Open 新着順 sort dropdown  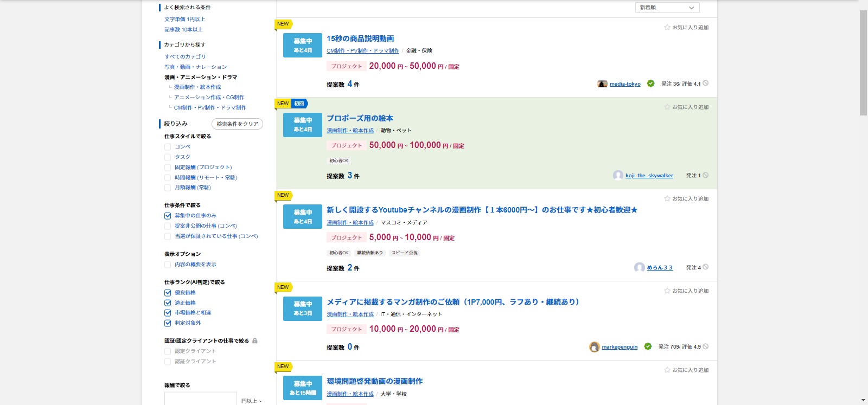(667, 8)
